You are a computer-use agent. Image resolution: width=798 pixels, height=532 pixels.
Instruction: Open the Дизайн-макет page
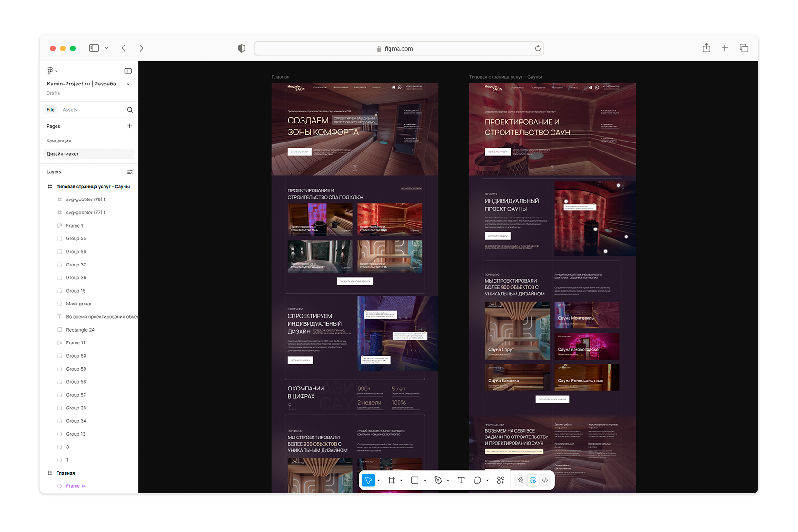click(x=89, y=154)
